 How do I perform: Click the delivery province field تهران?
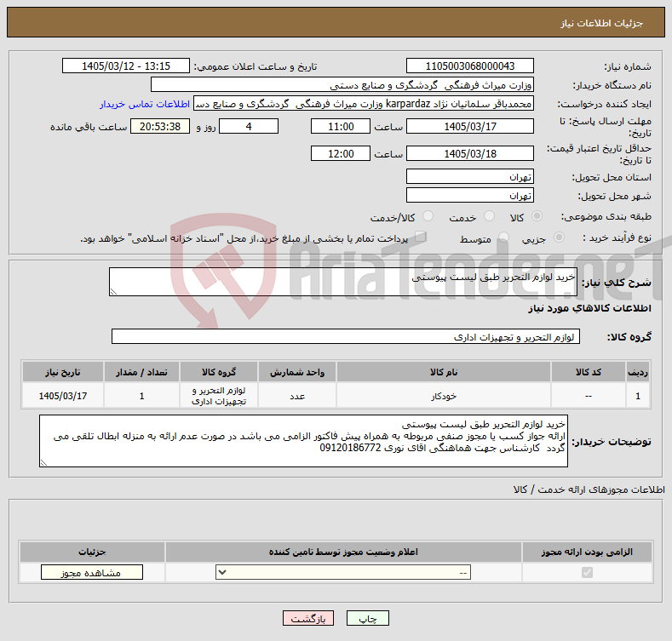(469, 176)
